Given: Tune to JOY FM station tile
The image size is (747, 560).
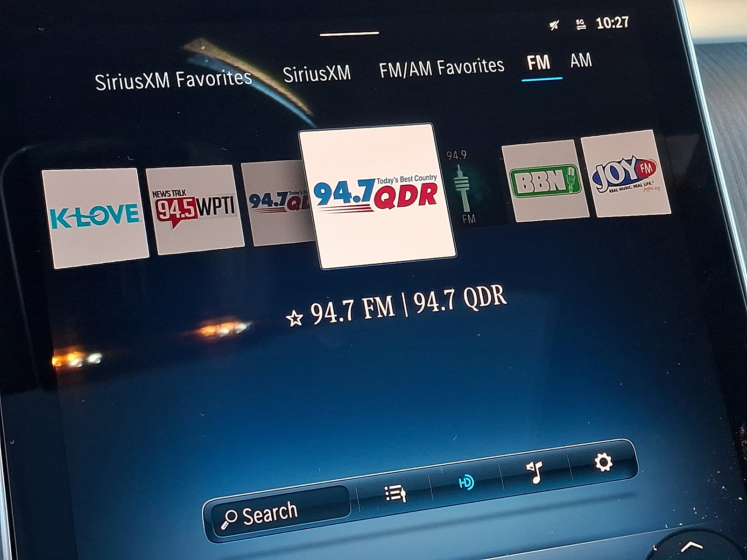Looking at the screenshot, I should pos(626,173).
